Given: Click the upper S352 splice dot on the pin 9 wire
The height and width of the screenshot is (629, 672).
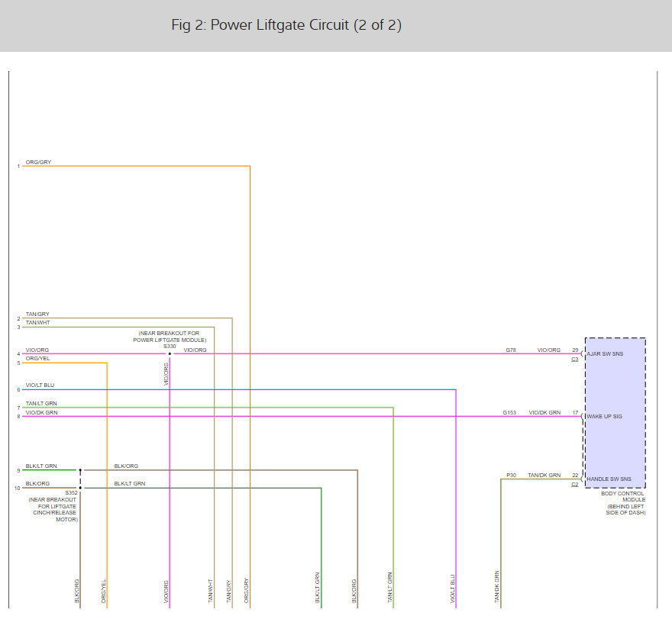Looking at the screenshot, I should (80, 470).
